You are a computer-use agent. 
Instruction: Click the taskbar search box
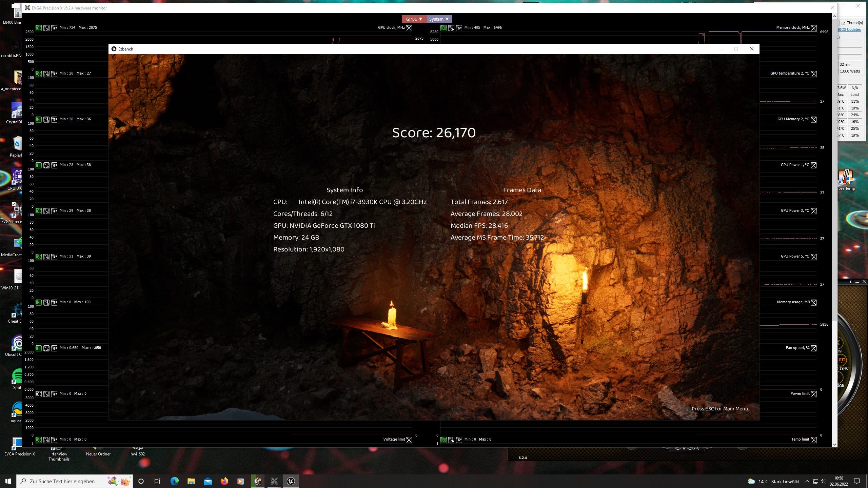tap(75, 481)
